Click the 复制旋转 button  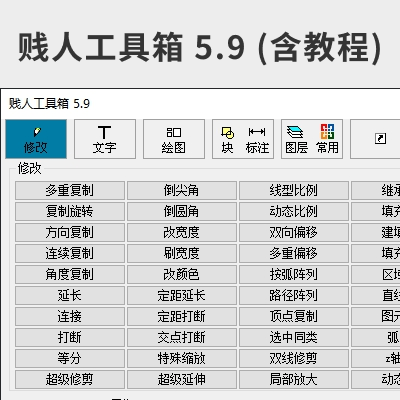click(70, 211)
